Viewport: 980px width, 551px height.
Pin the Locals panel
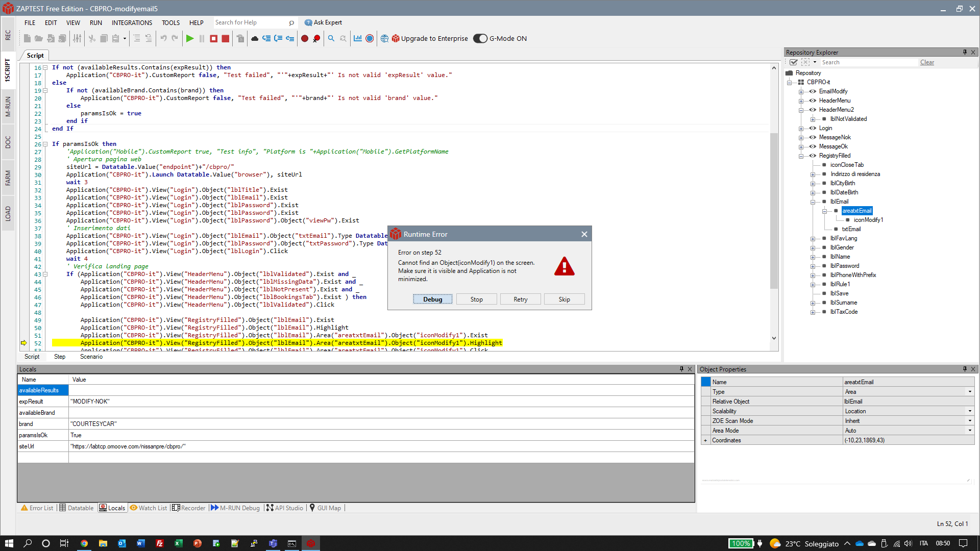click(681, 369)
